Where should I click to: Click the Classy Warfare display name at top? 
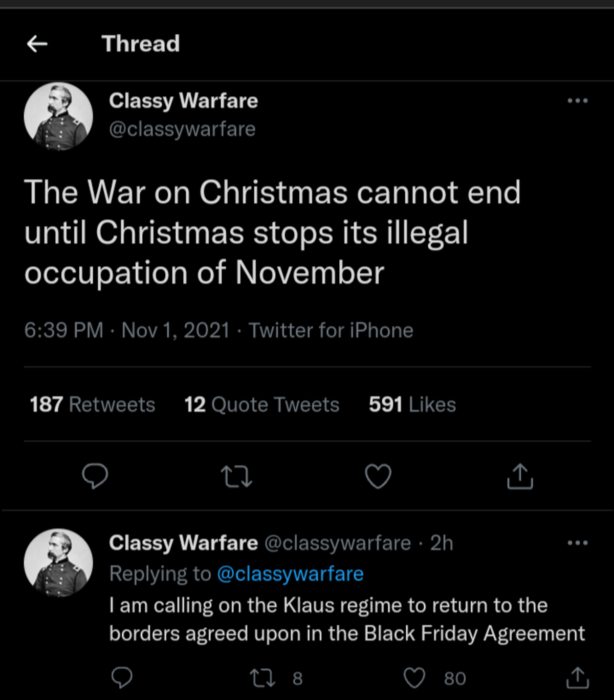point(183,101)
